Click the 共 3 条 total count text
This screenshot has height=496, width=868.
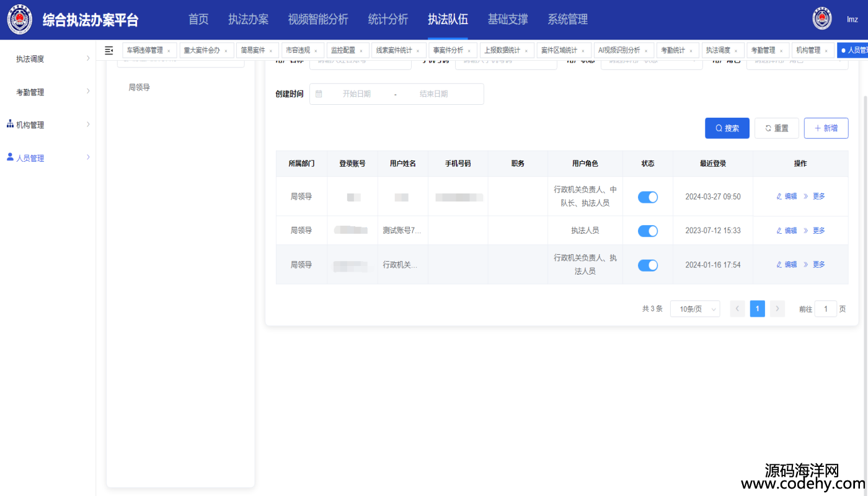652,309
